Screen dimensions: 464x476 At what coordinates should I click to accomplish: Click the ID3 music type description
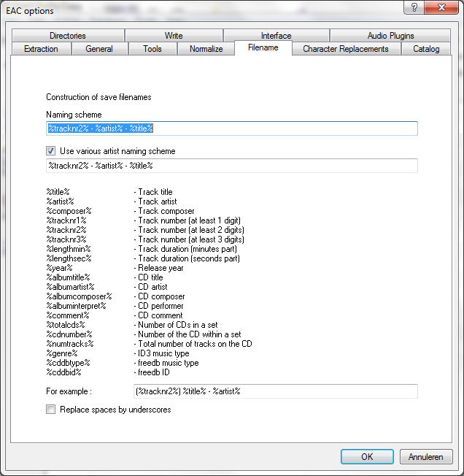[x=162, y=353]
